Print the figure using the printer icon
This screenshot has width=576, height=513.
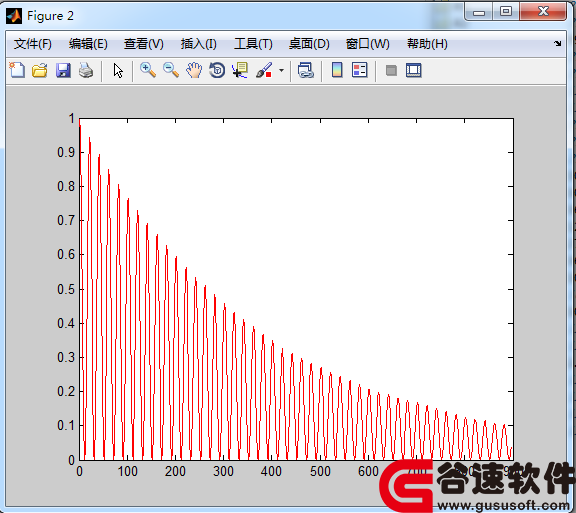tap(86, 70)
